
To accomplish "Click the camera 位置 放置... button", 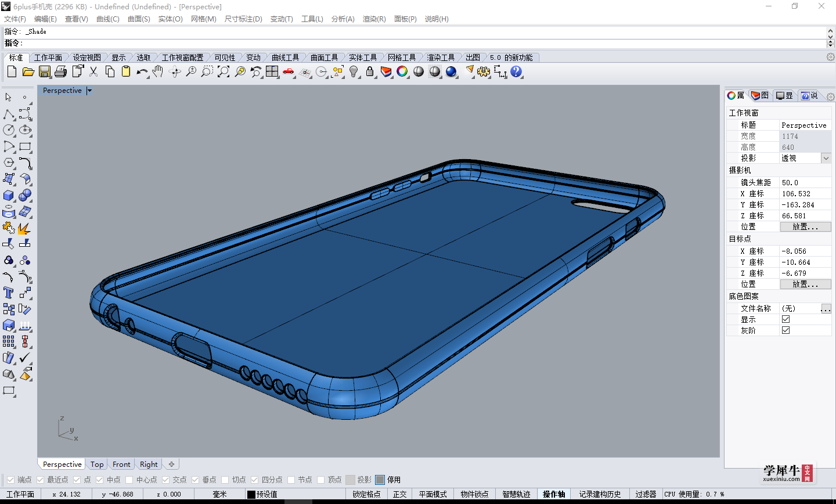I will coord(805,227).
